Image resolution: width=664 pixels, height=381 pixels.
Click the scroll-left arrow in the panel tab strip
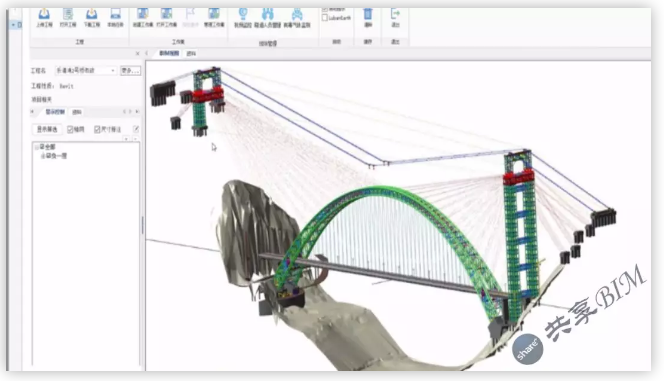point(124,111)
